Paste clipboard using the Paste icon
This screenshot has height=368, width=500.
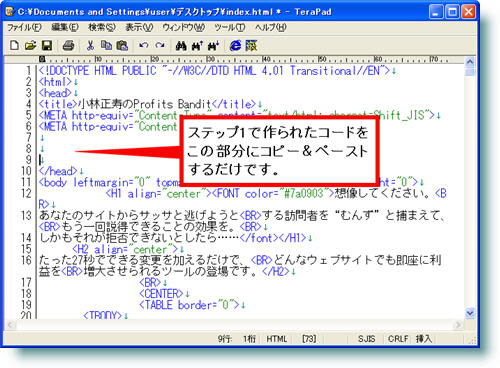coord(122,45)
